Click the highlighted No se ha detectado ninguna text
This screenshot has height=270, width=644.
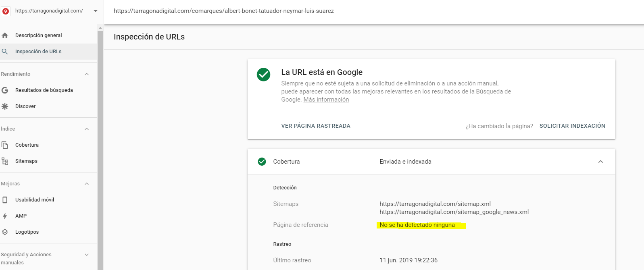[417, 225]
